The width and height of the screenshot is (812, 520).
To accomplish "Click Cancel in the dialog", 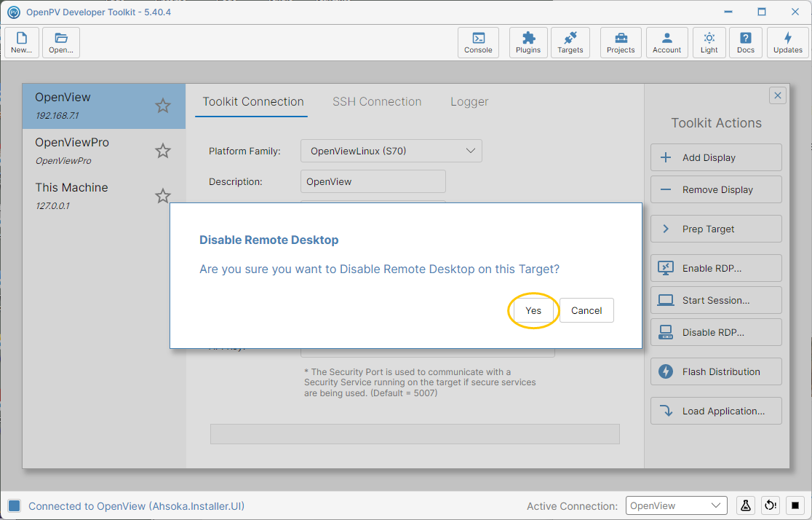I will pyautogui.click(x=586, y=310).
